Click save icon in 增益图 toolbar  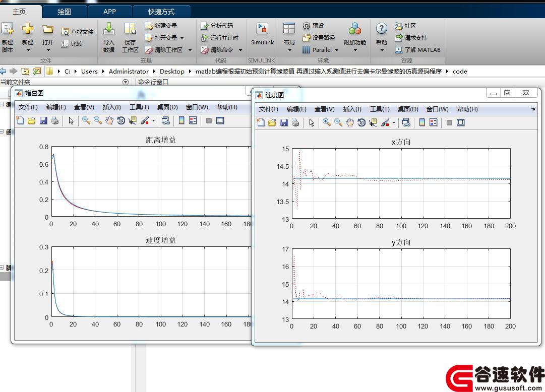tap(43, 120)
